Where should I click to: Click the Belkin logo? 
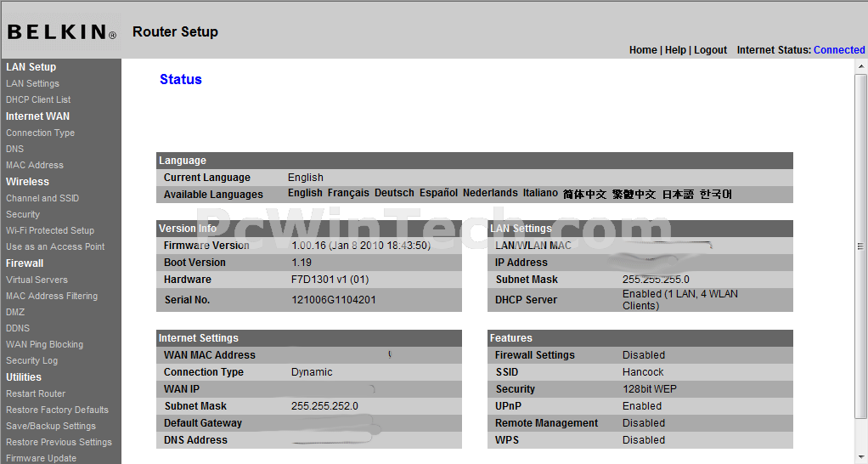(61, 31)
